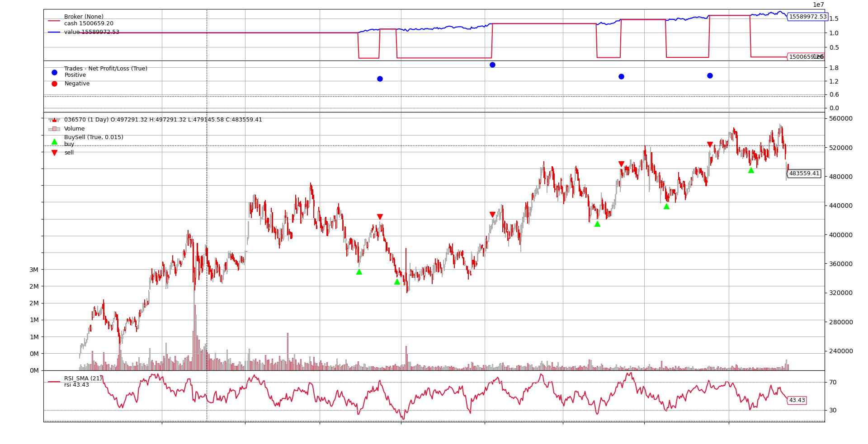Click the red sell triangle near 497000
Image resolution: width=868 pixels, height=444 pixels.
pyautogui.click(x=621, y=164)
